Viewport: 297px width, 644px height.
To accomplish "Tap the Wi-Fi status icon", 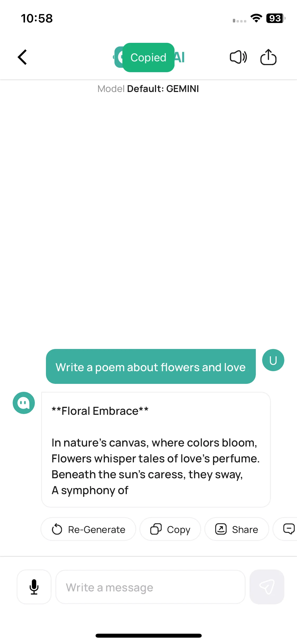I will [256, 18].
